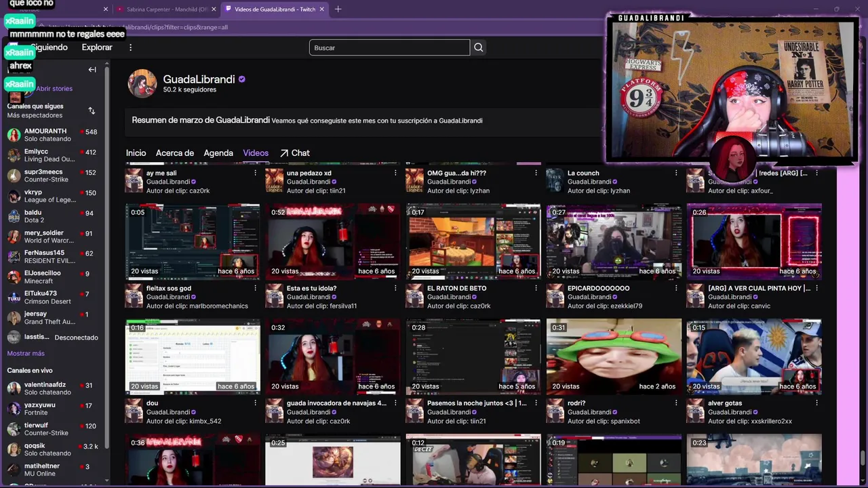Click AMOURANTH avatar in sidebar
868x488 pixels.
pos(14,135)
